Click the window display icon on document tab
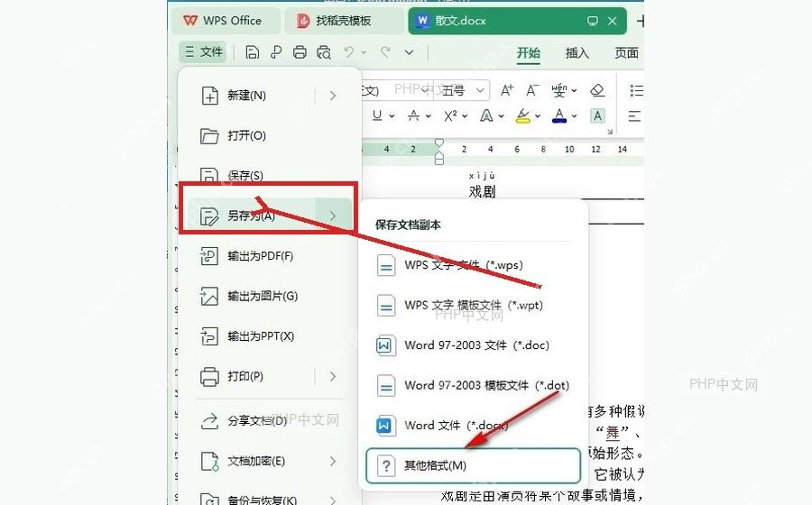The width and height of the screenshot is (812, 505). click(593, 21)
